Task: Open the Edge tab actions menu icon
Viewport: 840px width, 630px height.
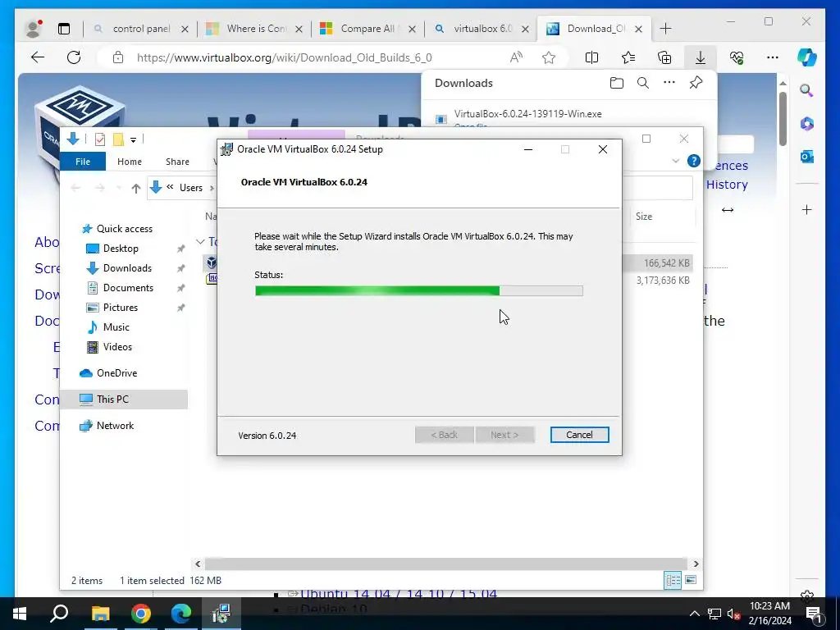Action: [x=64, y=29]
